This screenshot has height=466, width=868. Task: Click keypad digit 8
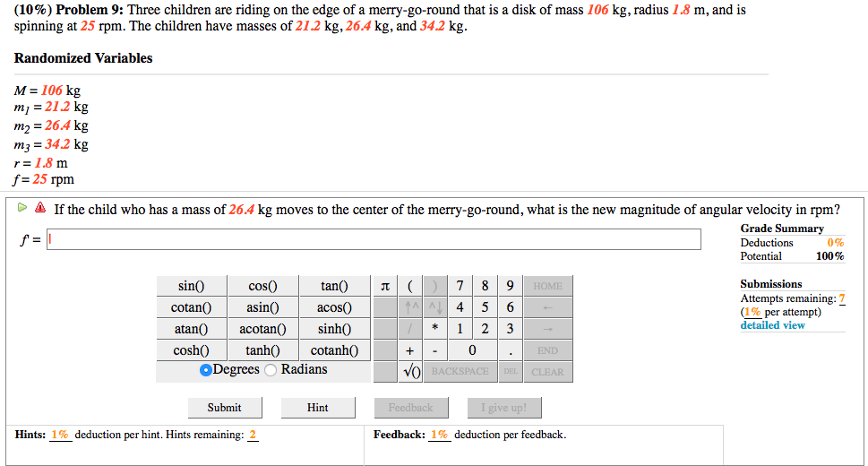click(x=485, y=286)
